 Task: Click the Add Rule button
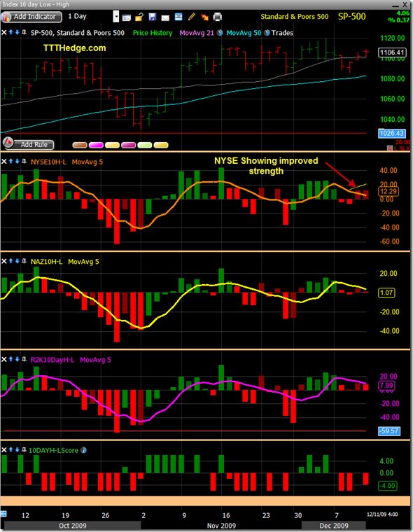point(29,144)
